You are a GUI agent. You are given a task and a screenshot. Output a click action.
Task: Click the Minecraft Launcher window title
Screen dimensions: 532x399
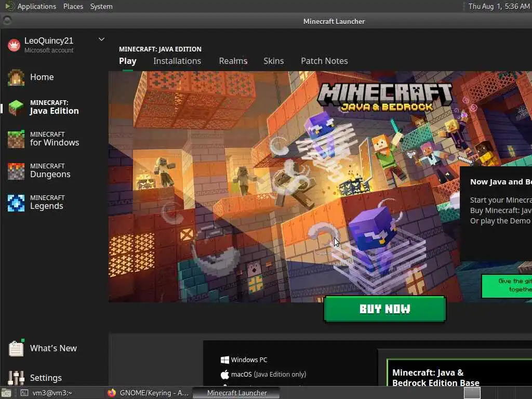[334, 21]
